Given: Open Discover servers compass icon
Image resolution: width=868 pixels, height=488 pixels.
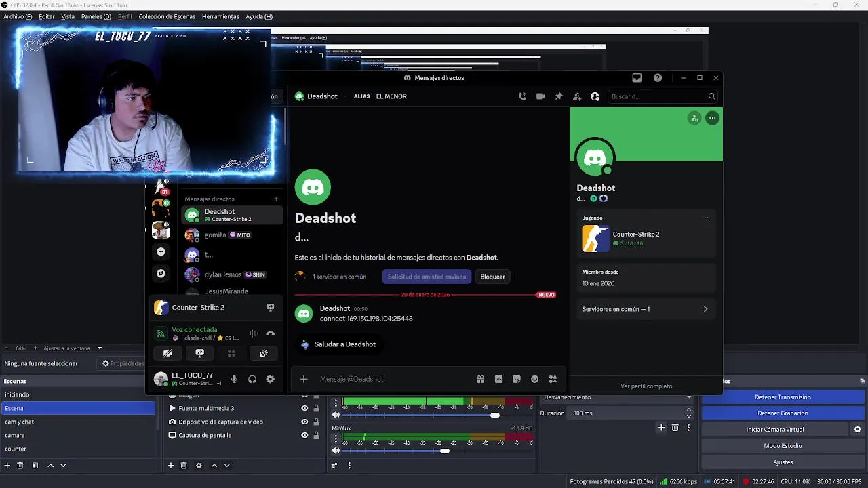Looking at the screenshot, I should click(x=161, y=273).
